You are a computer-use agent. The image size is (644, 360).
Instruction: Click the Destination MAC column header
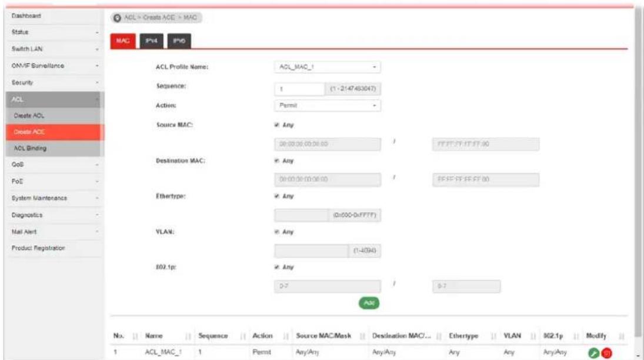point(401,336)
